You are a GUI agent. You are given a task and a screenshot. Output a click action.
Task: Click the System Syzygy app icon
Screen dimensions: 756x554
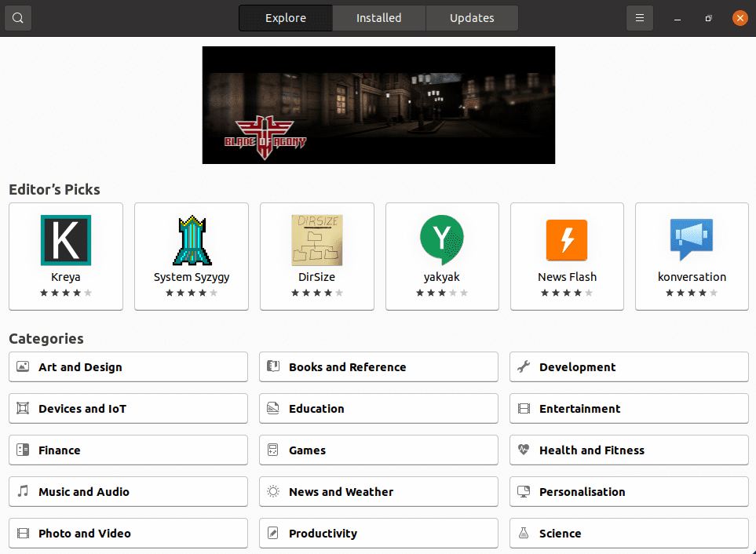click(192, 240)
